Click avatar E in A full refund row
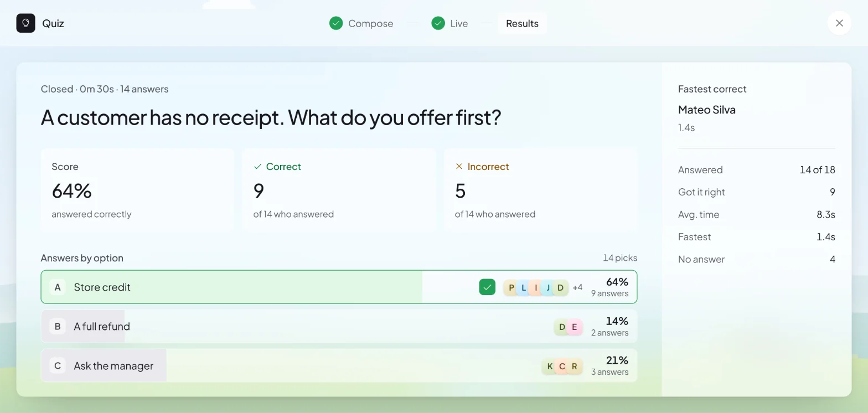Screen dimensions: 868x413 click(x=575, y=327)
